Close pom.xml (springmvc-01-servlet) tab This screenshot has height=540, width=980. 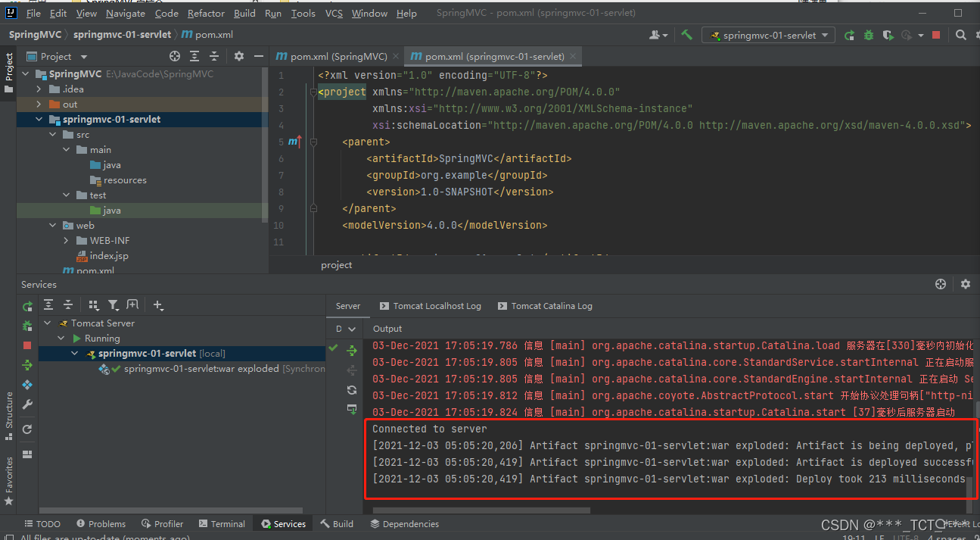click(x=574, y=56)
